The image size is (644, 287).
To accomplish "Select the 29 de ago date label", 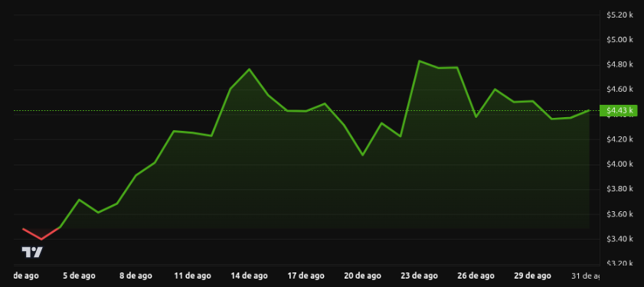I will 532,276.
